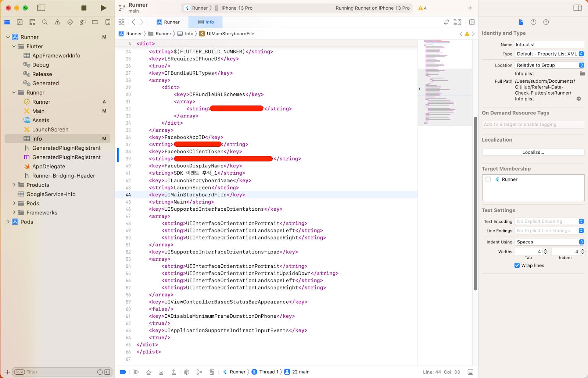Viewport: 588px width, 378px height.
Task: Reveal Info.plist in Finder arrow
Action: pyautogui.click(x=579, y=99)
